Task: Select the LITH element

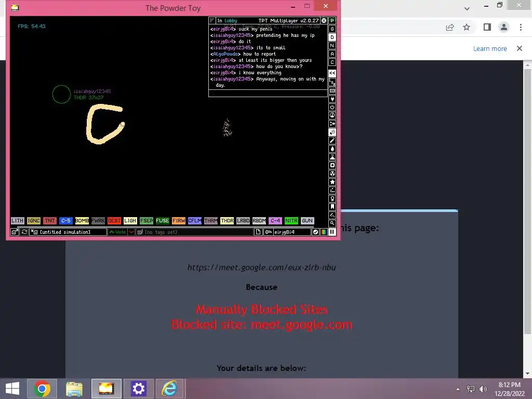Action: (x=17, y=220)
